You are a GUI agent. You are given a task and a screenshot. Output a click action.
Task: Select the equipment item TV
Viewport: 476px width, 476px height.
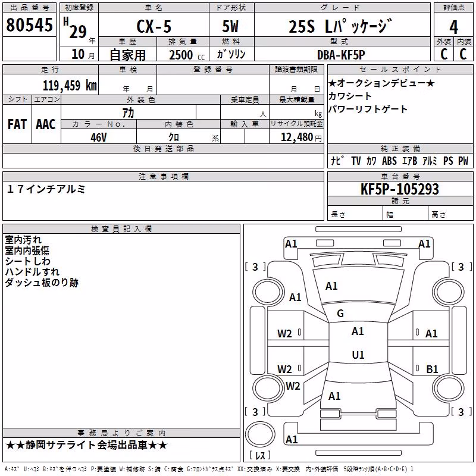pos(356,161)
